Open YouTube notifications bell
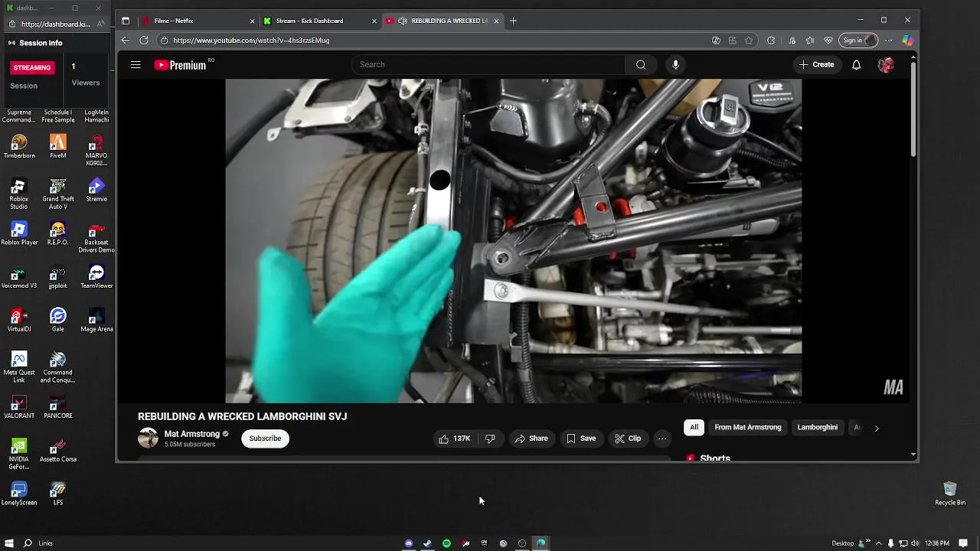The image size is (980, 551). click(x=856, y=65)
